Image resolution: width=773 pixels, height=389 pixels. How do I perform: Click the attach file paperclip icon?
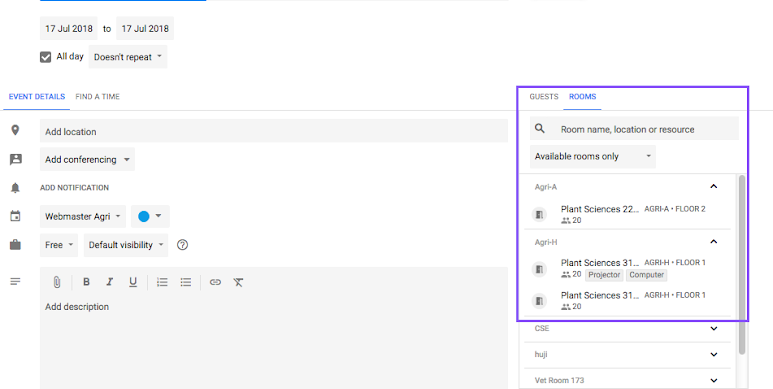(x=57, y=282)
